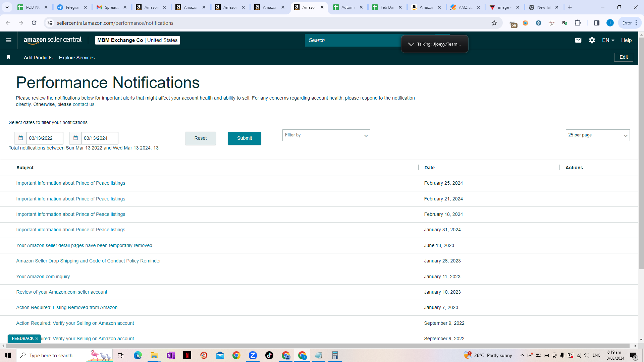The image size is (644, 362).
Task: Open the Mail app from the taskbar
Action: 220,355
